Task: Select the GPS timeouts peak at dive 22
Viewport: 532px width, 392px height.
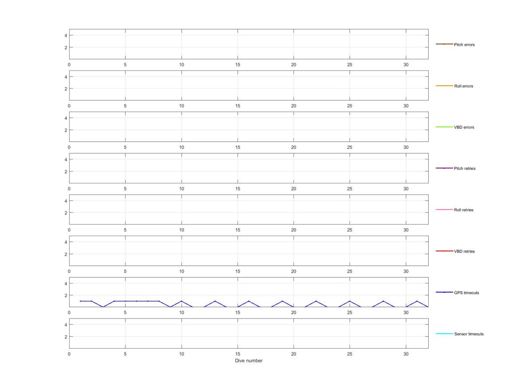Action: pyautogui.click(x=316, y=301)
